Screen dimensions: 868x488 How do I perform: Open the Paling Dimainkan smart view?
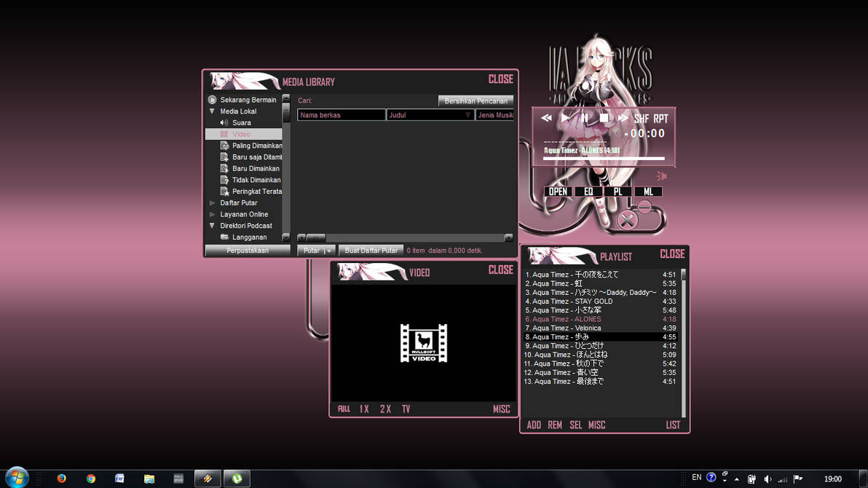[250, 146]
